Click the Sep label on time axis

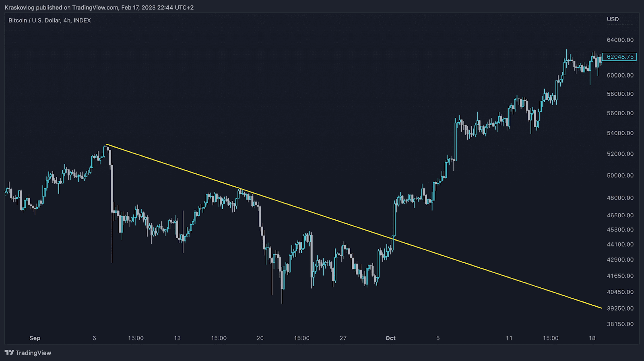(x=35, y=338)
